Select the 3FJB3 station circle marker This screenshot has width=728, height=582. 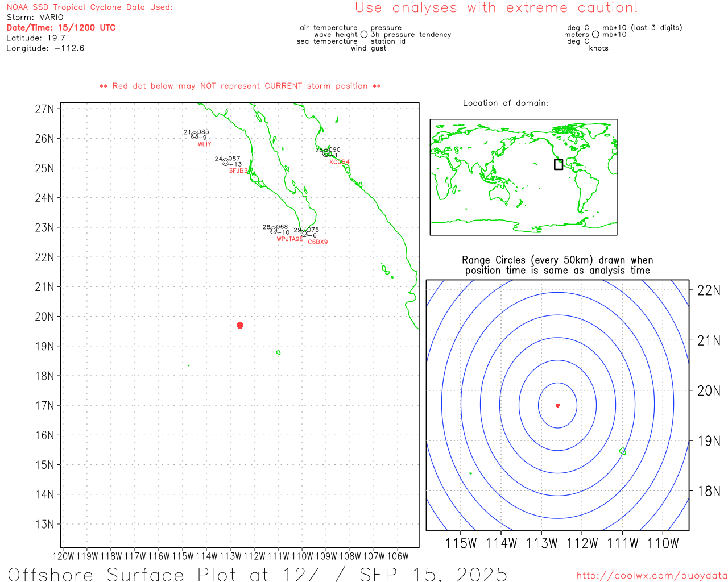pyautogui.click(x=226, y=162)
